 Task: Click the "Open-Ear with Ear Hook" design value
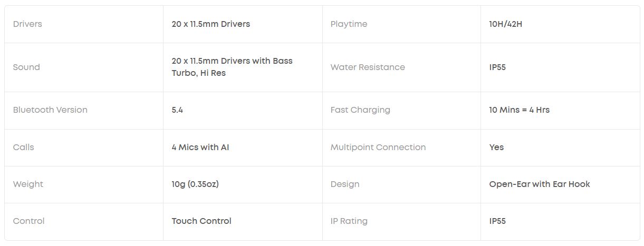(539, 184)
